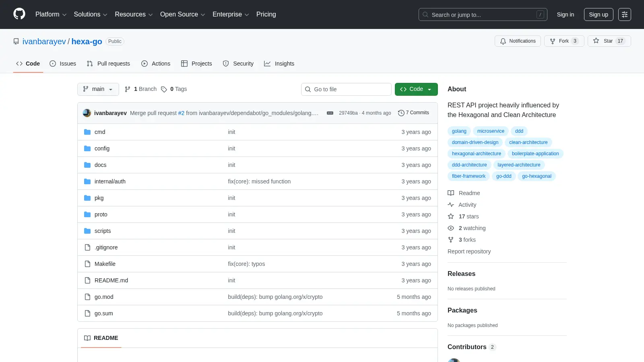Click the cmd folder icon
This screenshot has height=362, width=644.
pos(87,132)
